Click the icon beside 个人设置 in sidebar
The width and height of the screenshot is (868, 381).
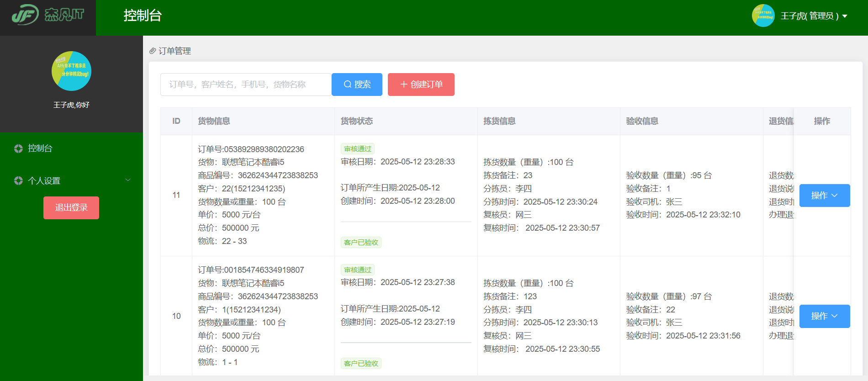pos(18,181)
